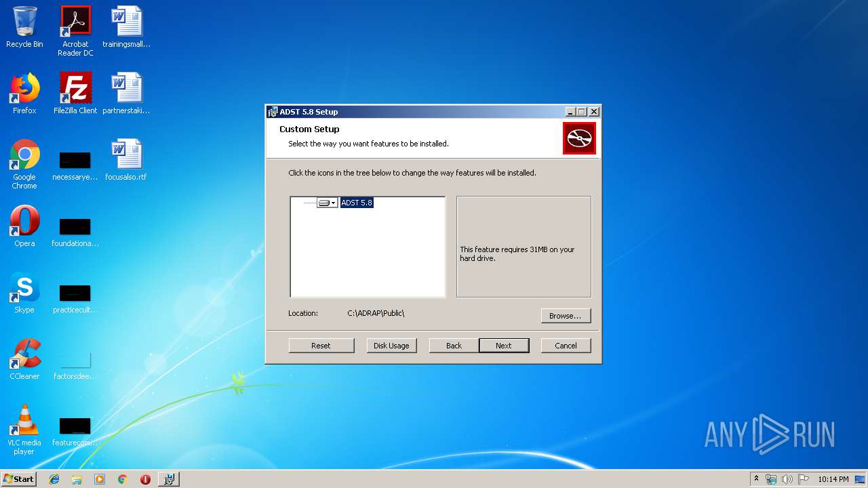Select the ADST 5.8 tree item
The image size is (868, 488).
(x=357, y=203)
